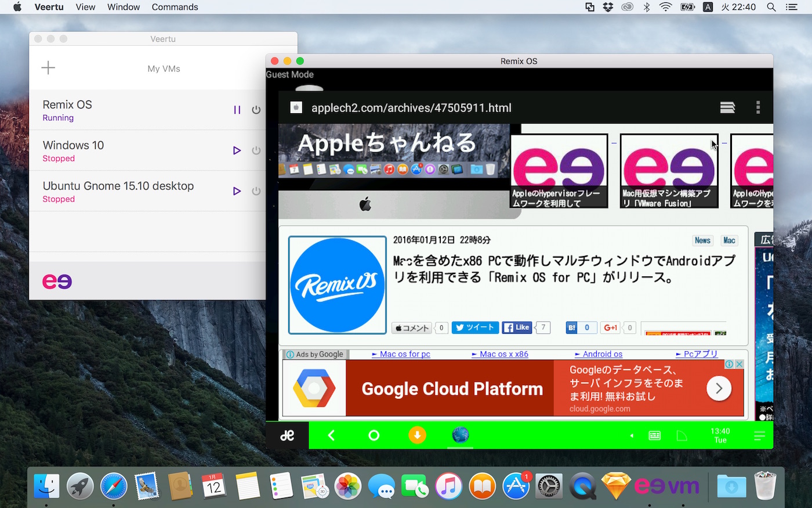Open the News tag on the article
The image size is (812, 508).
702,240
